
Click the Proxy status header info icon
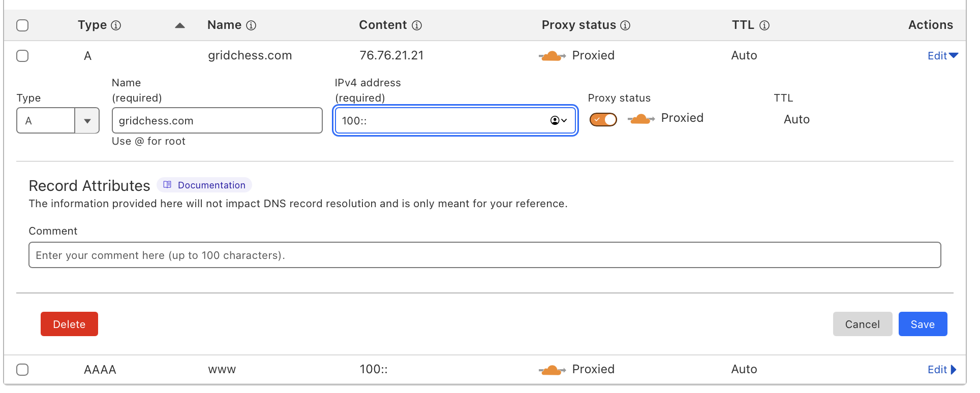[625, 25]
